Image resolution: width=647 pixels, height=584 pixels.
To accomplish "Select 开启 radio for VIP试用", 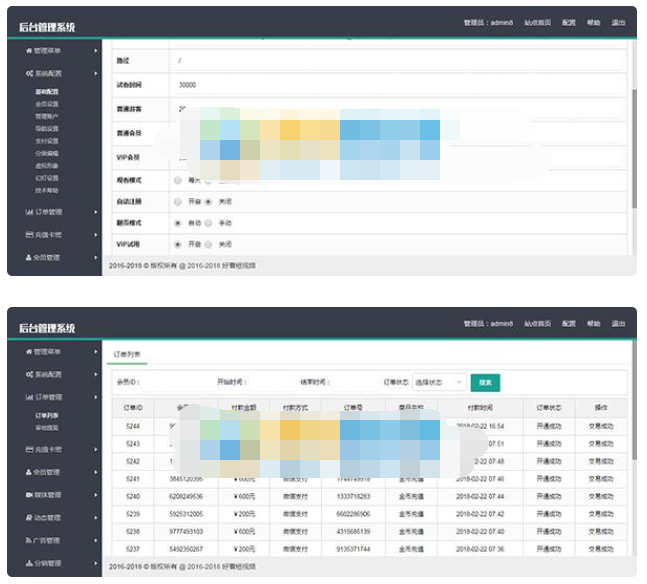I will click(178, 245).
